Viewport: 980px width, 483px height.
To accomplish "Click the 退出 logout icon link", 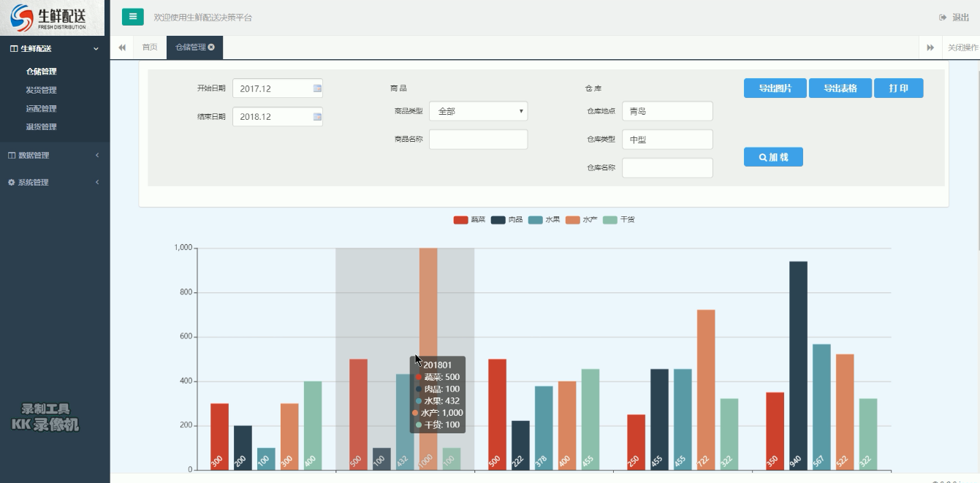I will click(954, 18).
